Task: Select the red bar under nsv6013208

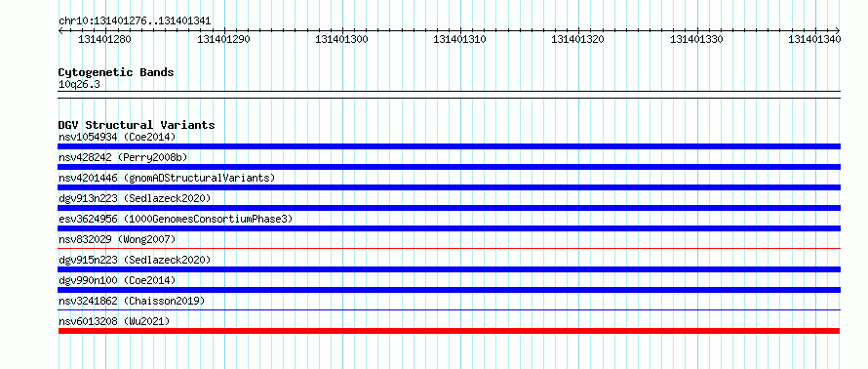Action: [x=449, y=331]
